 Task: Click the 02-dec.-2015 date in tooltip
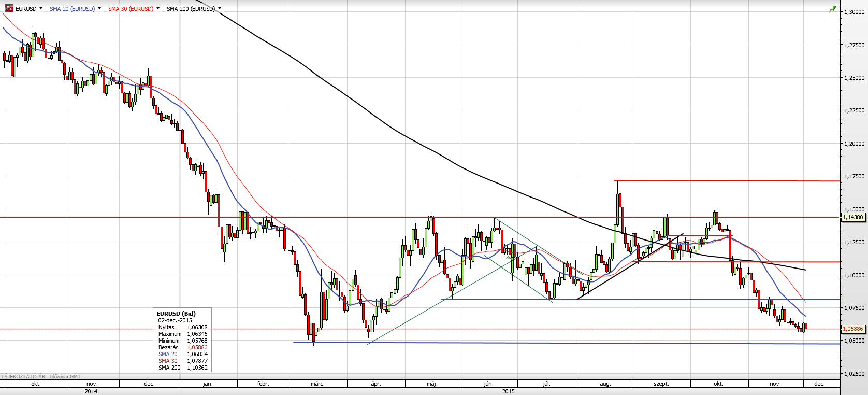point(175,320)
